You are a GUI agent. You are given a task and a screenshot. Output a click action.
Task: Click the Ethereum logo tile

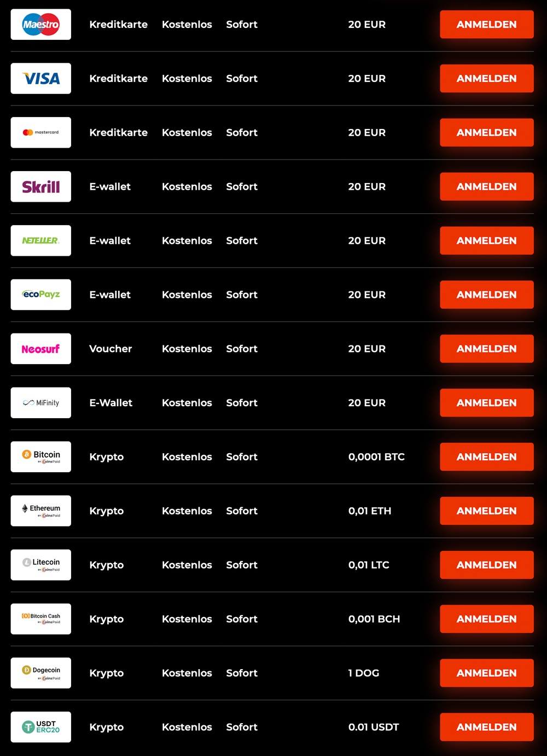point(41,511)
